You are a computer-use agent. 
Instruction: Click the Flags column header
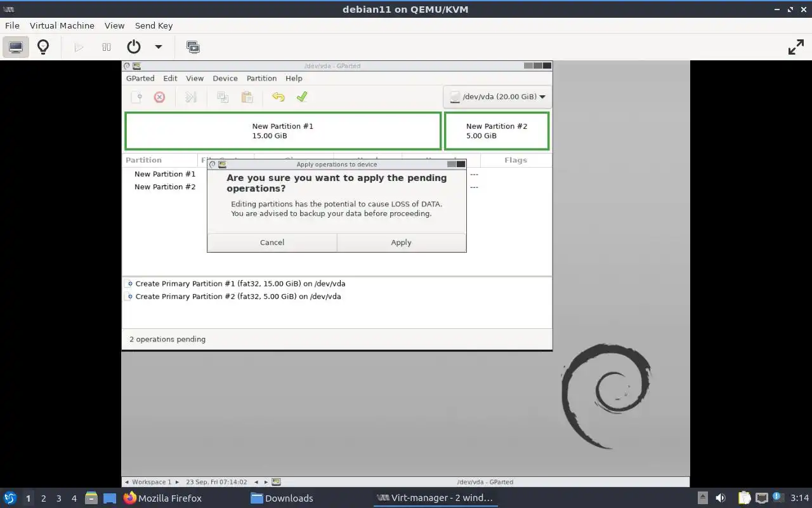[x=516, y=160]
